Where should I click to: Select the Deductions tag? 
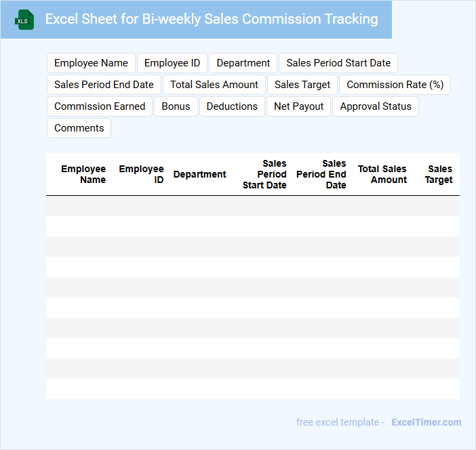coord(232,106)
